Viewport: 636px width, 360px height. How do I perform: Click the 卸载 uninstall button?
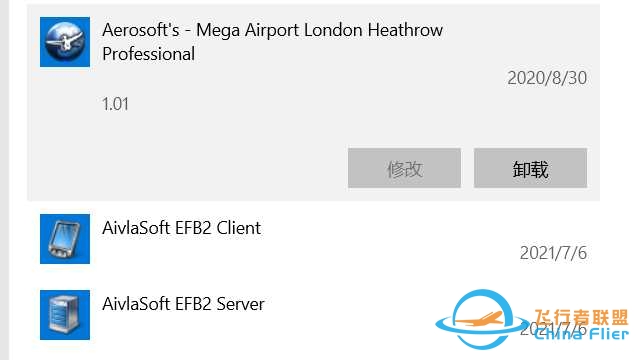pos(530,168)
